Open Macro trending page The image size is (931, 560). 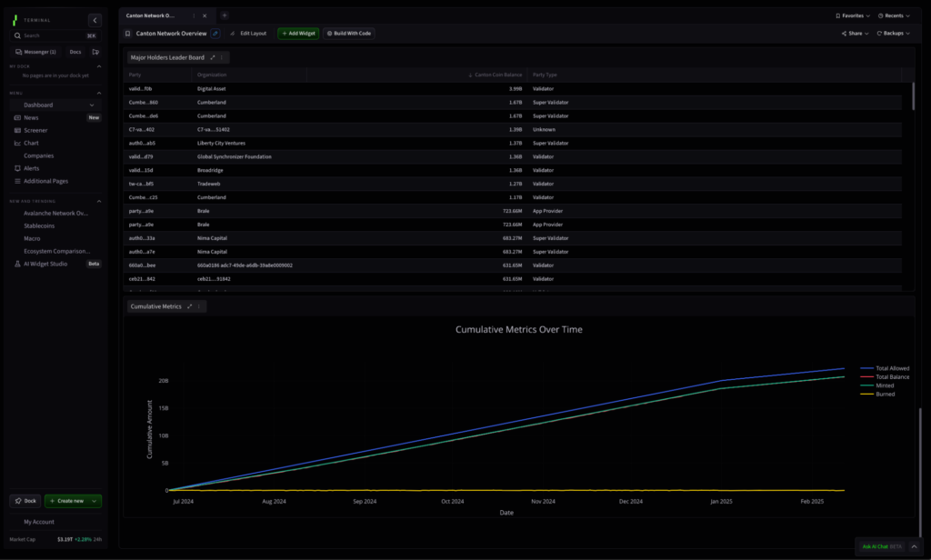click(x=32, y=239)
